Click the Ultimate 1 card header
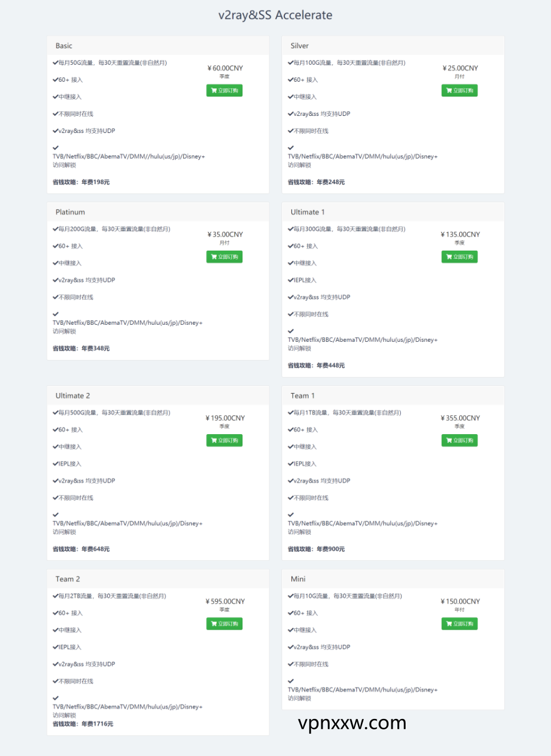551x756 pixels. [307, 212]
